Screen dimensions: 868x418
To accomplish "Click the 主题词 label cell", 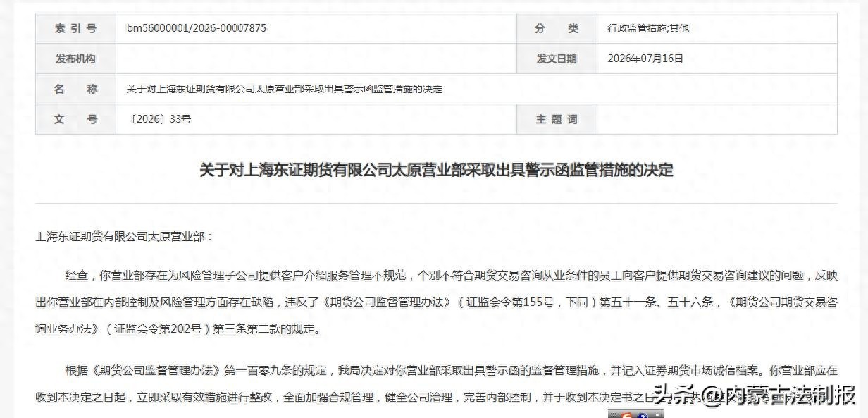I will 557,119.
